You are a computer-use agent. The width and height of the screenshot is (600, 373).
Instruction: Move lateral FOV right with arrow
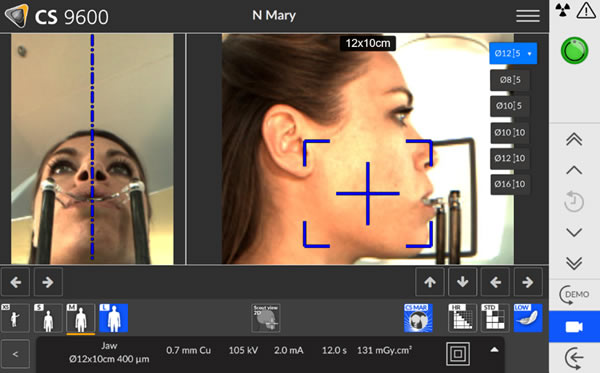tap(528, 282)
